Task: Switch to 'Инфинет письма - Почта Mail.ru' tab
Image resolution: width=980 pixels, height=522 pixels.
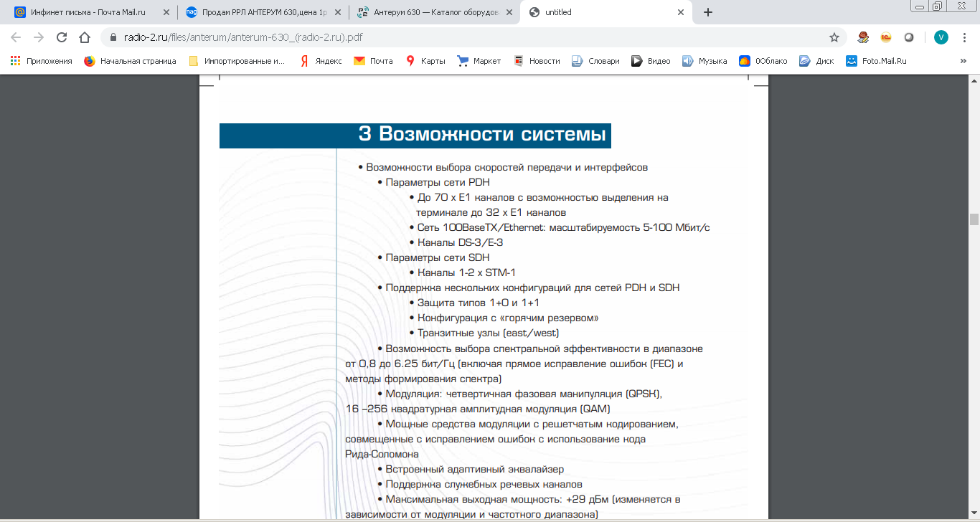Action: click(91, 12)
